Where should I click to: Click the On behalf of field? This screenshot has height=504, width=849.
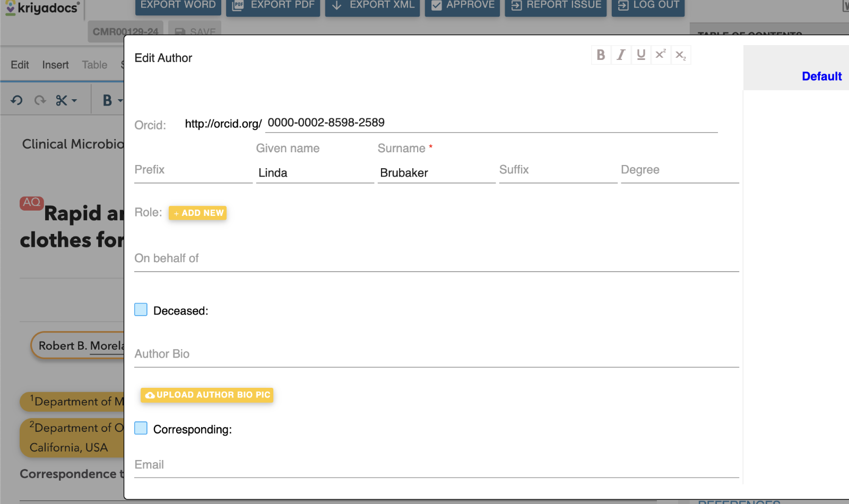coord(437,259)
